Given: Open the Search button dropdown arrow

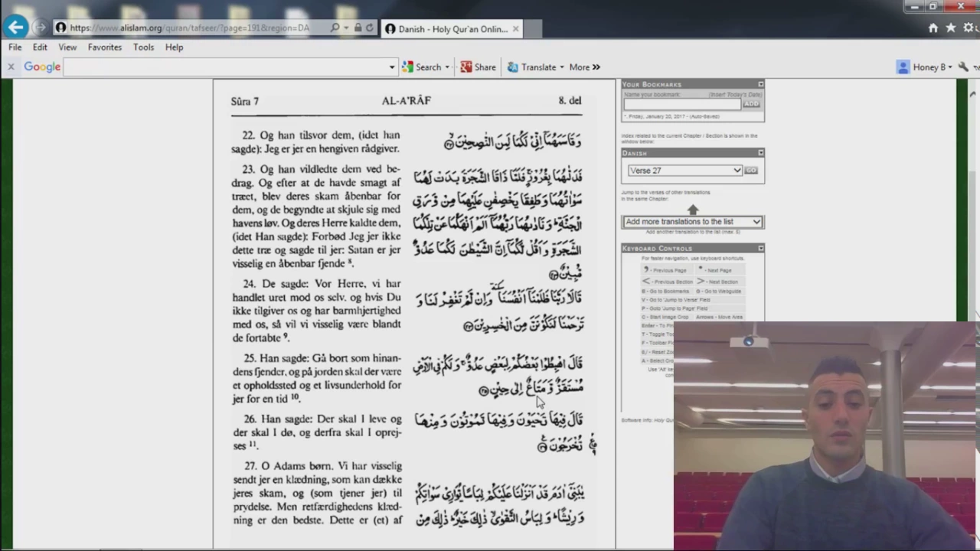Looking at the screenshot, I should pyautogui.click(x=447, y=67).
